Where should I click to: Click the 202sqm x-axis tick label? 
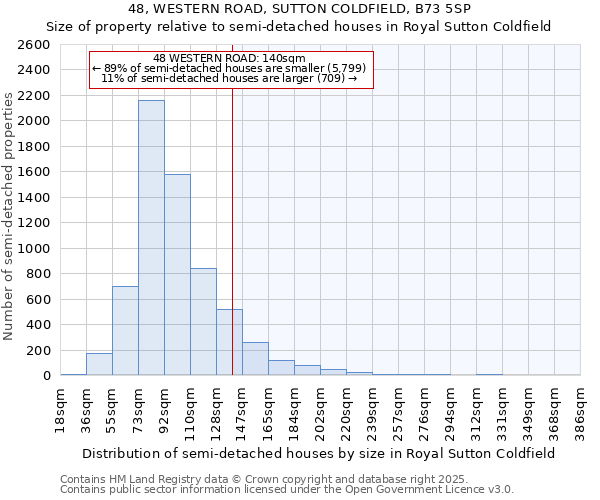pos(321,408)
